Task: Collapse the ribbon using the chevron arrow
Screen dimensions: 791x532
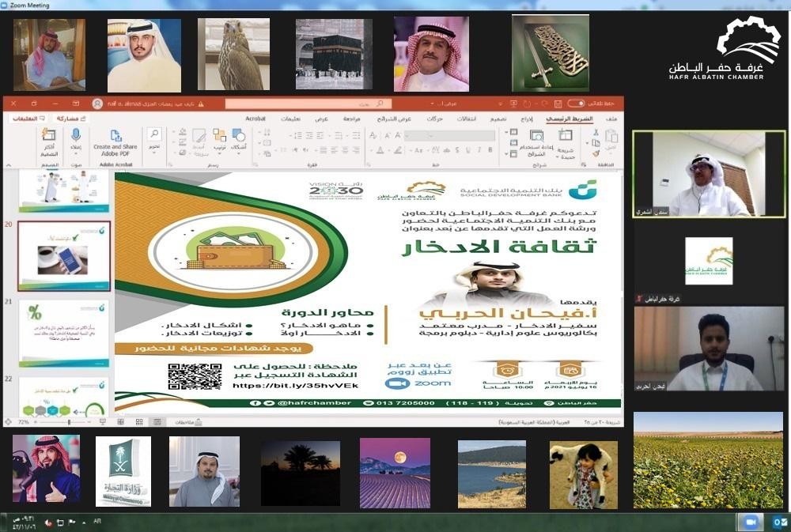Action: point(9,164)
